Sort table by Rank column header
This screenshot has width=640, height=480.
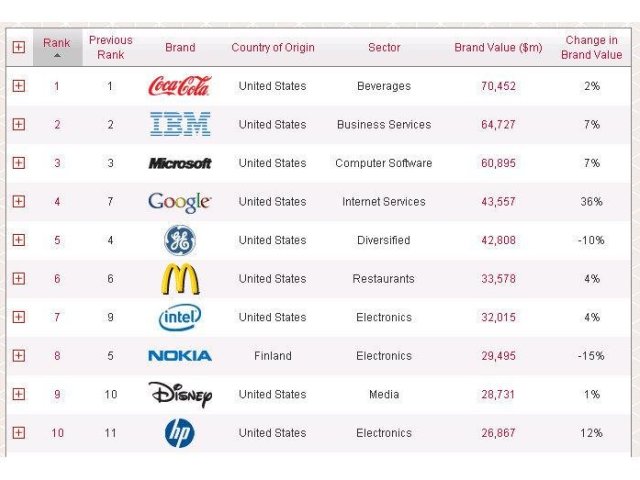[x=56, y=43]
